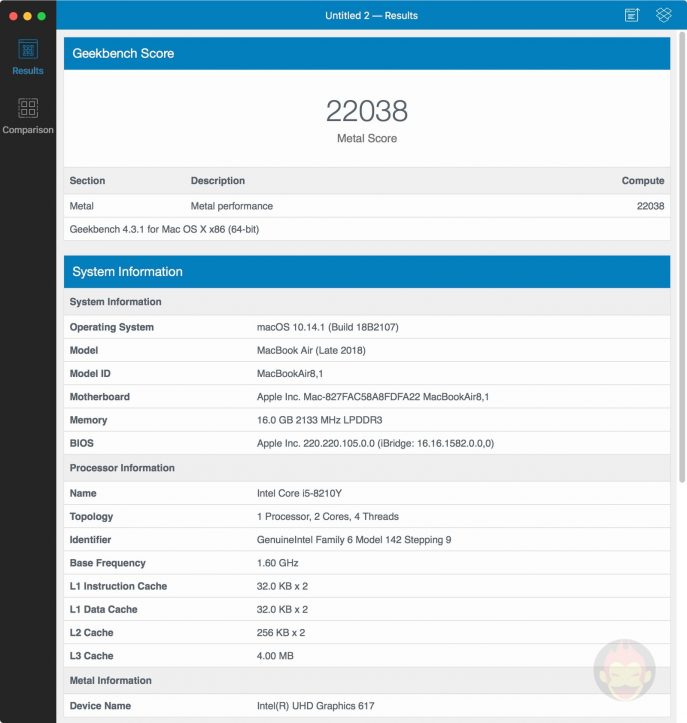Select the 1.60 GHz base frequency value

tap(277, 563)
